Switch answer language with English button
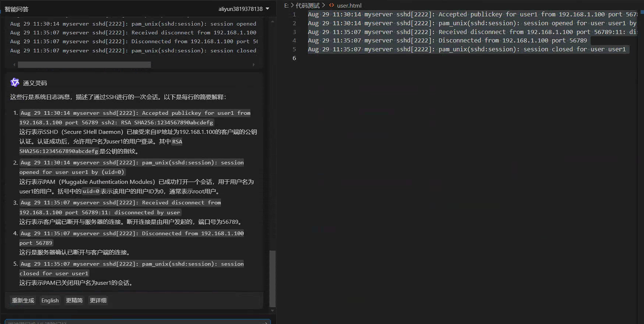Viewport: 644px width, 324px height. point(50,300)
